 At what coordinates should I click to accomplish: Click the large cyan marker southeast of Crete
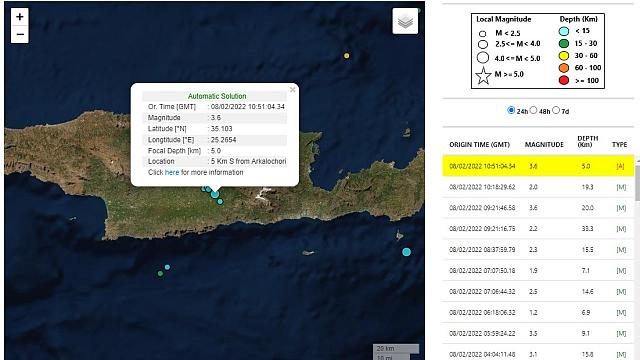(406, 252)
